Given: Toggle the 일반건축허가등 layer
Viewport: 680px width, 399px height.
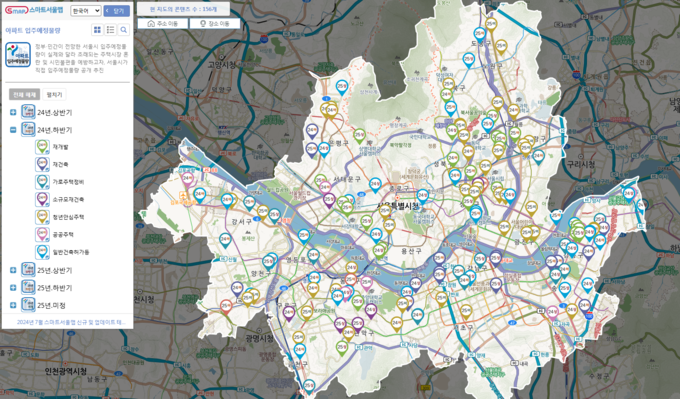Looking at the screenshot, I should (71, 252).
